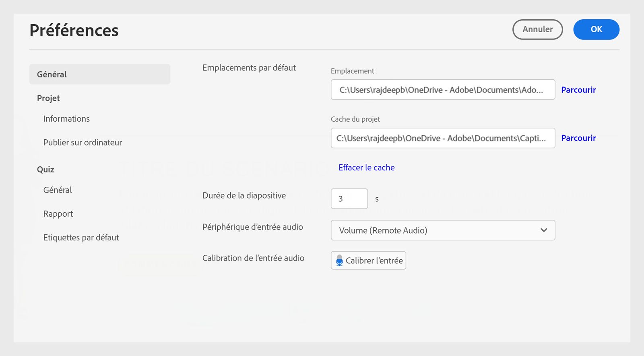The image size is (644, 356).
Task: Select the Quiz section heading
Action: [45, 170]
